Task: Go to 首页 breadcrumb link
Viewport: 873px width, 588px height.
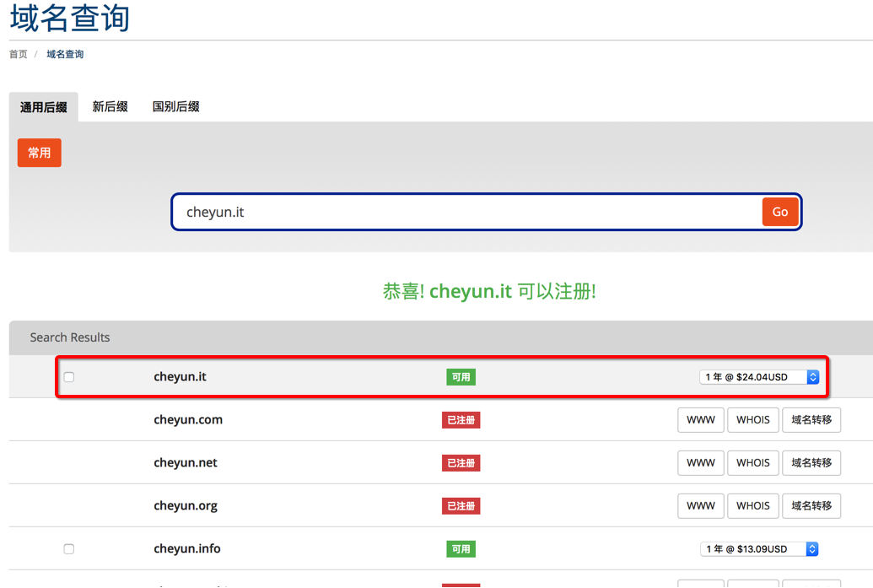Action: click(19, 54)
